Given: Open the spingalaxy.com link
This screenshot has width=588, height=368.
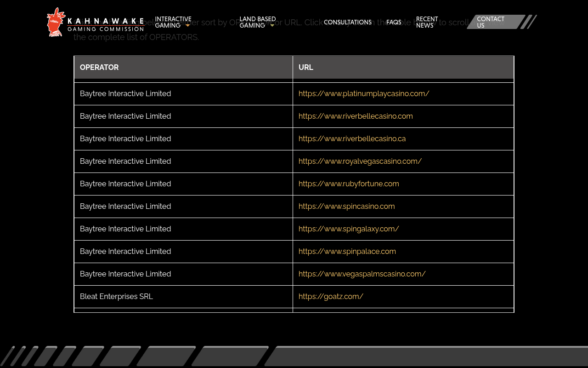Looking at the screenshot, I should pyautogui.click(x=349, y=229).
